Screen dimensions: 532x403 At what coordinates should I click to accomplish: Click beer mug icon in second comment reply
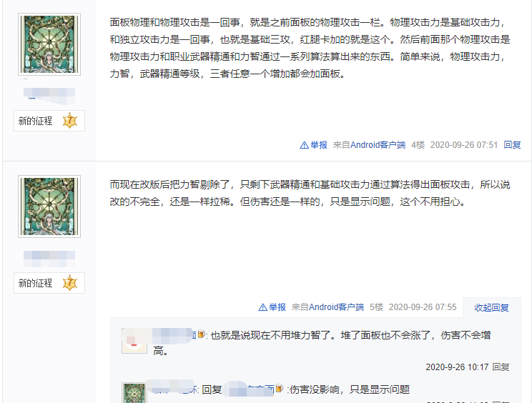coord(280,389)
